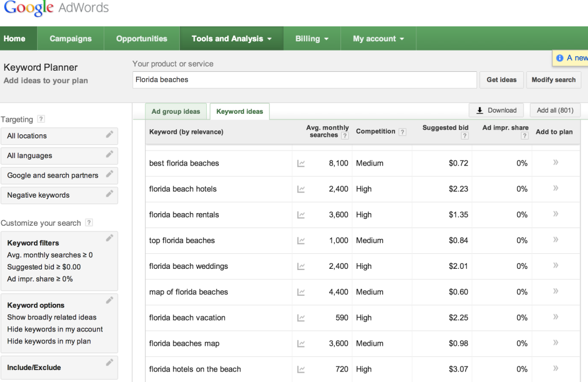Image resolution: width=588 pixels, height=382 pixels.
Task: Sort by Avg. monthly searches column
Action: click(327, 132)
